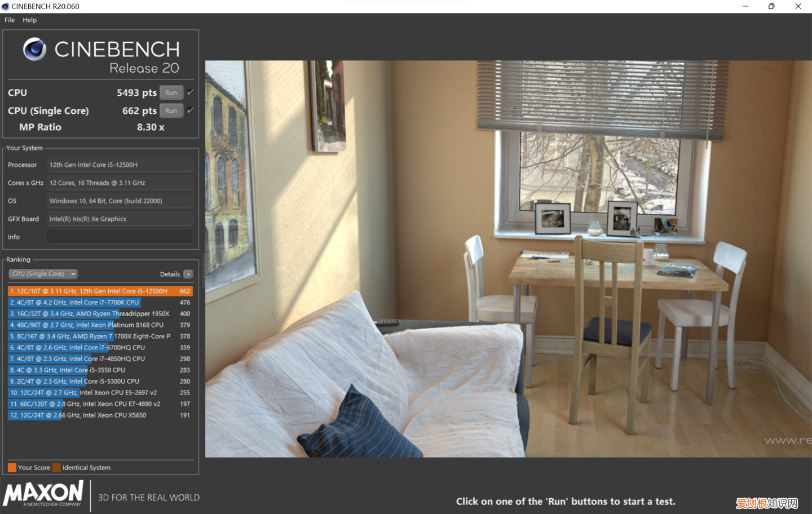812x514 pixels.
Task: Click the orange Your Score color swatch
Action: (12, 467)
